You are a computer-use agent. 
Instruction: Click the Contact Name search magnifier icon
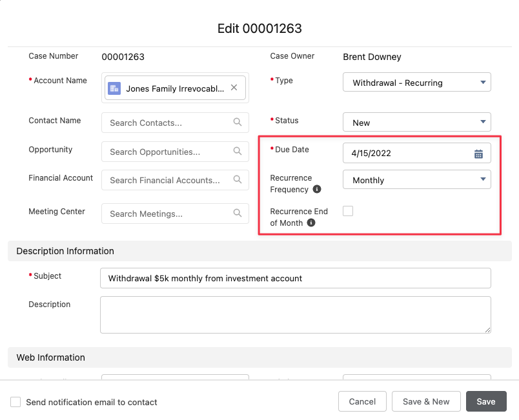pyautogui.click(x=238, y=123)
